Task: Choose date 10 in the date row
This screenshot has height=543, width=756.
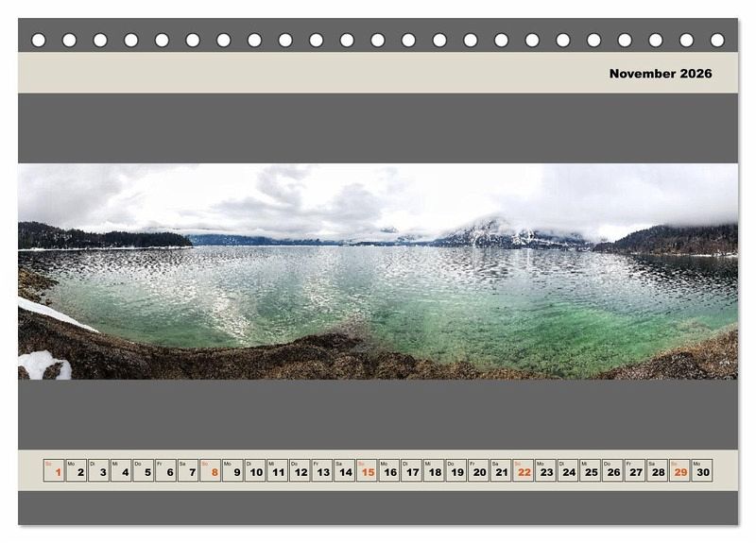Action: (255, 470)
